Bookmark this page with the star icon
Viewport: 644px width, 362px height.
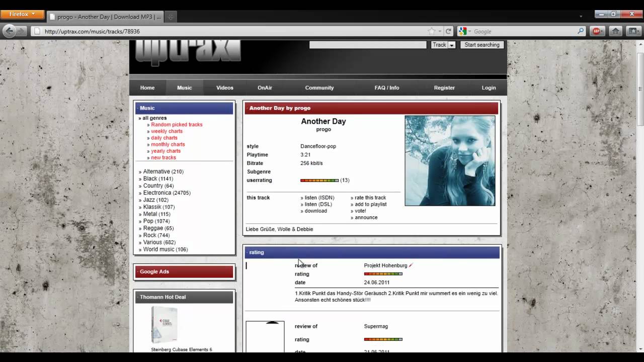pyautogui.click(x=432, y=31)
